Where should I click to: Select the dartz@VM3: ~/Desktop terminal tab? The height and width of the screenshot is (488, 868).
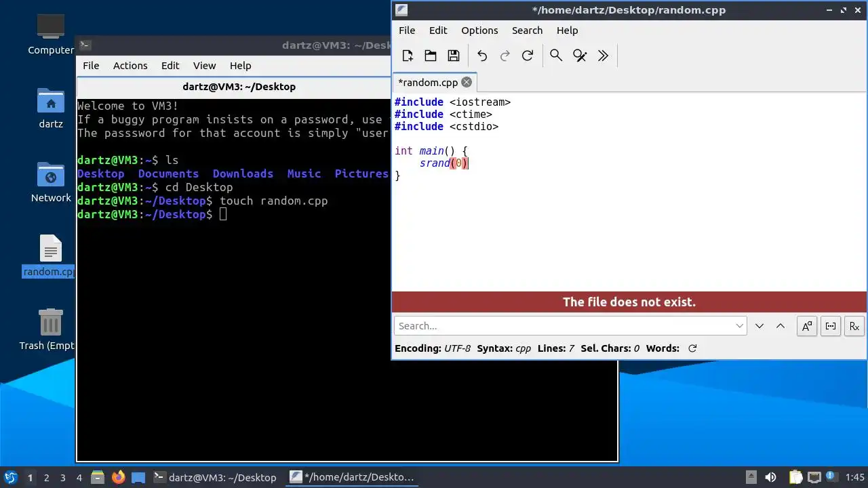(x=239, y=87)
